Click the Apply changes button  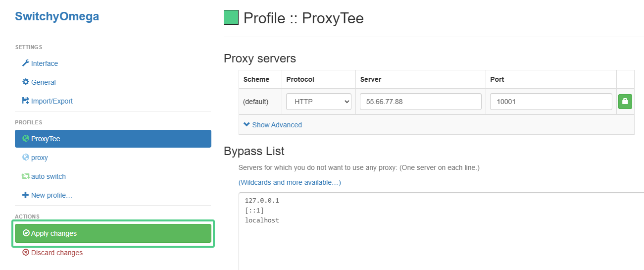113,233
